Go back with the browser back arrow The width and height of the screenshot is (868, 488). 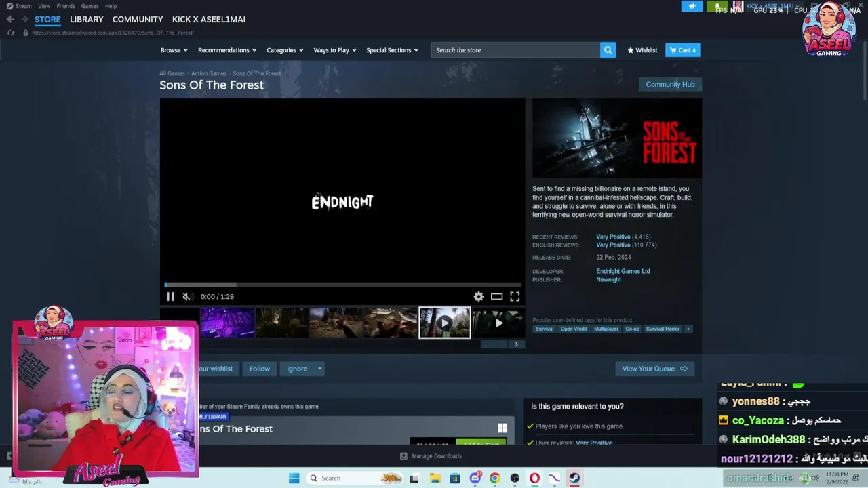pyautogui.click(x=10, y=19)
